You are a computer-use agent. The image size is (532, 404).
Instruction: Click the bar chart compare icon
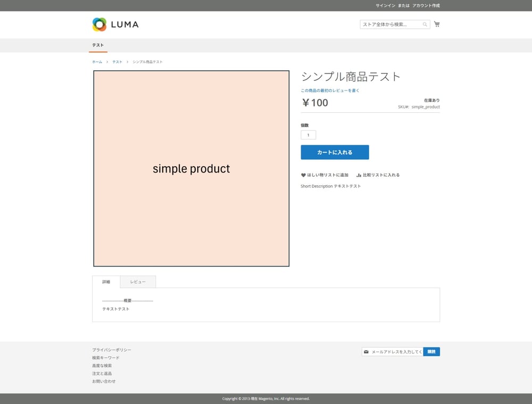(x=359, y=175)
